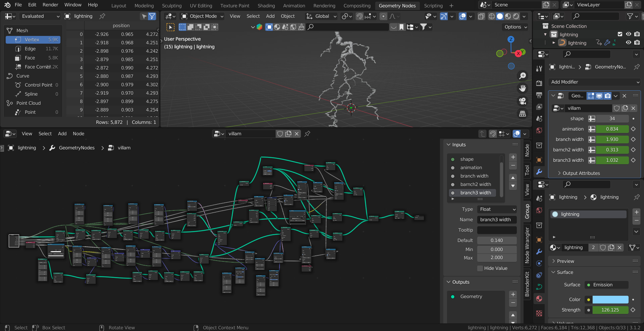Enable the Hide Value checkbox
Viewport: 644px width, 331px height.
(480, 268)
